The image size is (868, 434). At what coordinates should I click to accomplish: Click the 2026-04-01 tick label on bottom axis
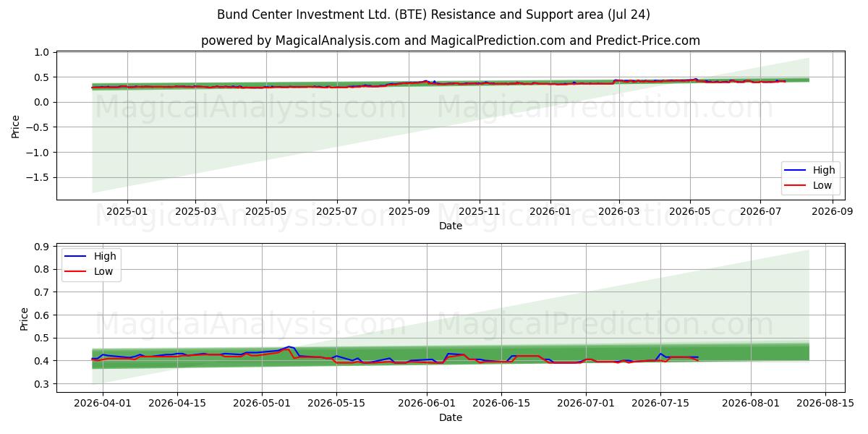[x=102, y=404]
